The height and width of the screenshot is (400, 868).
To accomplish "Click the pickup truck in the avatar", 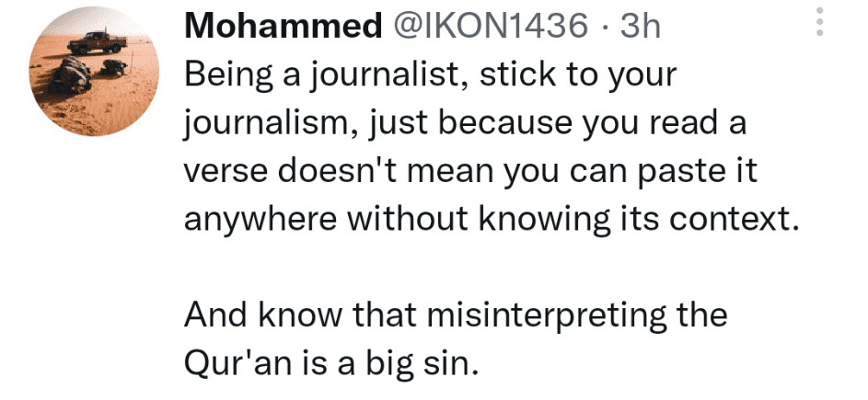I will tap(96, 41).
